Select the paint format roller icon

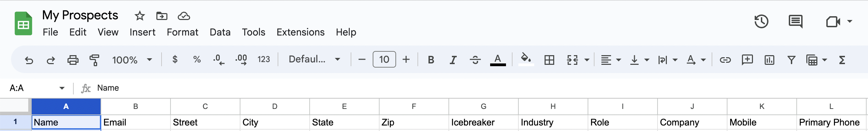[x=94, y=60]
